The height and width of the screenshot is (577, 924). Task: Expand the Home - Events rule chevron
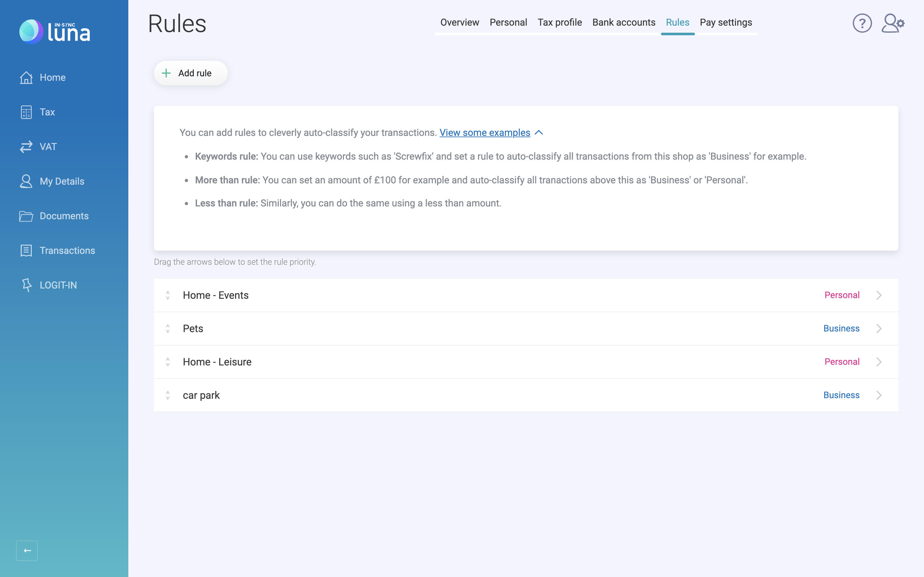point(879,295)
